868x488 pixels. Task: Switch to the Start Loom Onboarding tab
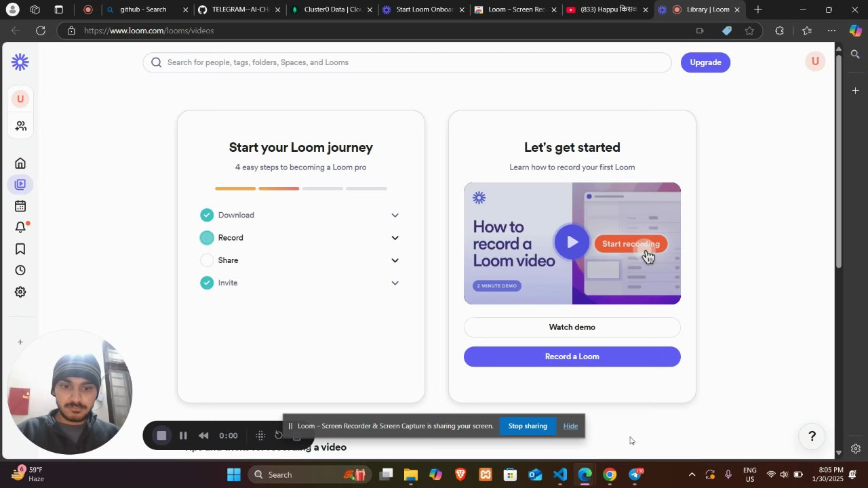[423, 9]
